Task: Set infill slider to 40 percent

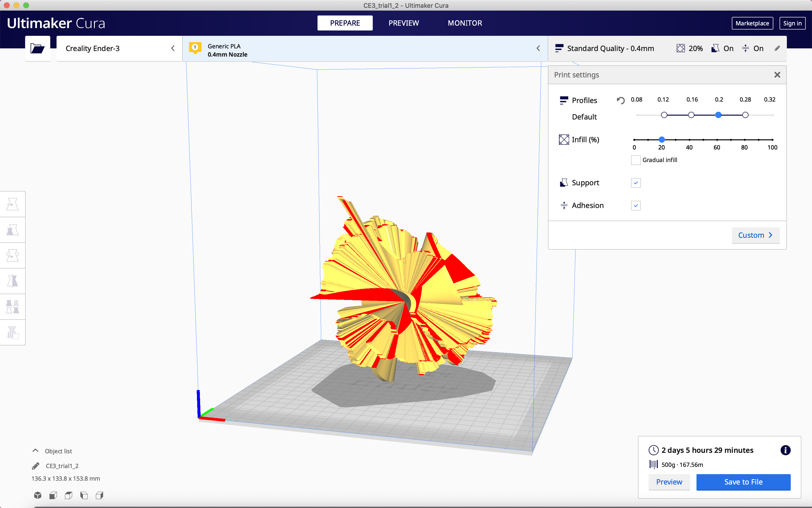Action: [689, 139]
